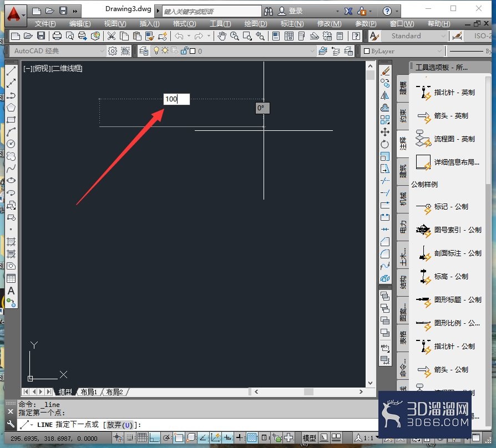This screenshot has width=496, height=448.
Task: Select the Spline draw tool
Action: coord(11,169)
